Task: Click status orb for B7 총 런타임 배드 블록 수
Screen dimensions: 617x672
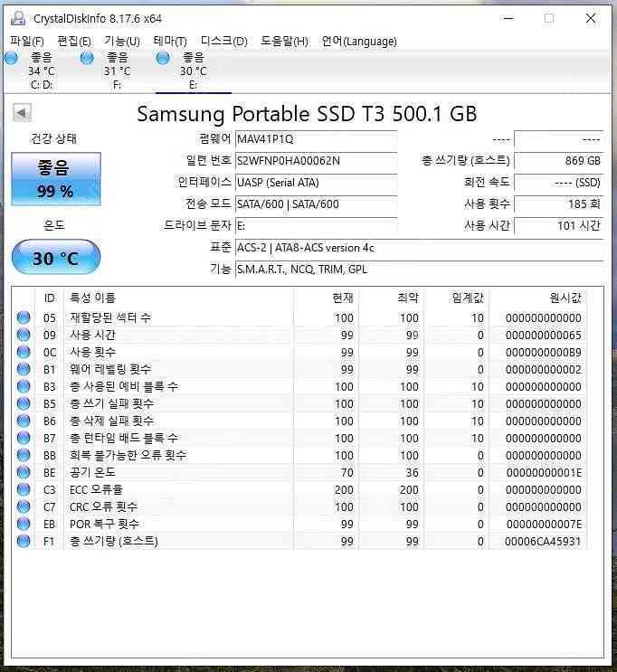Action: tap(24, 438)
